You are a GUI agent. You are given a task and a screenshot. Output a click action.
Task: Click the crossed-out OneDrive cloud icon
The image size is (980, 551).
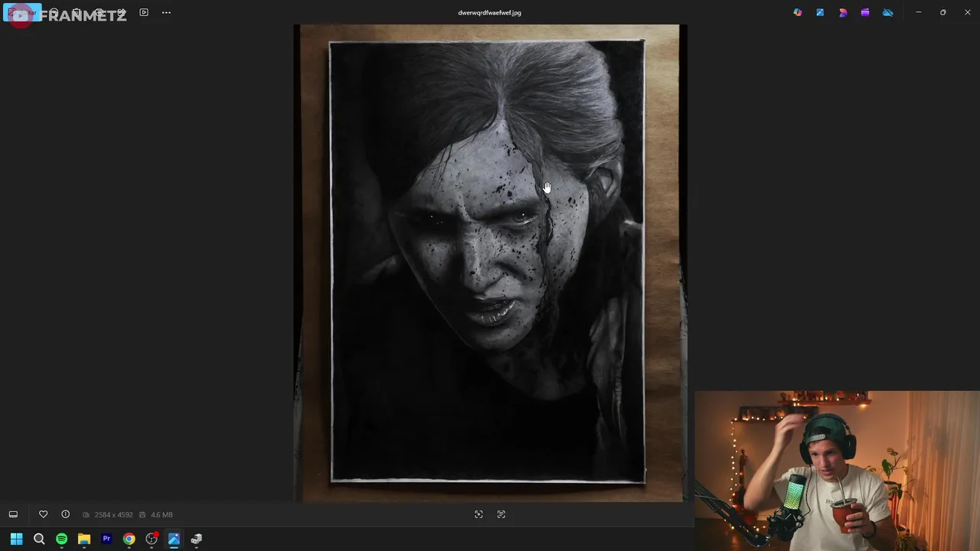(888, 12)
